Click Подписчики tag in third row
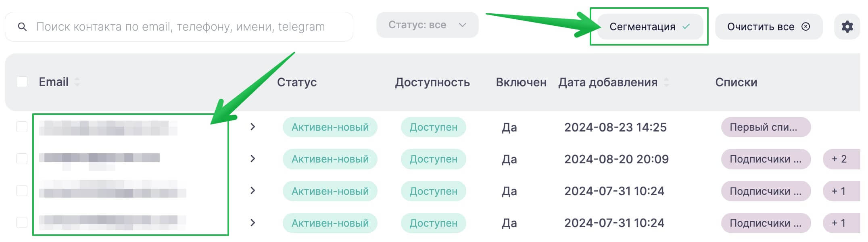868x242 pixels. coord(766,191)
